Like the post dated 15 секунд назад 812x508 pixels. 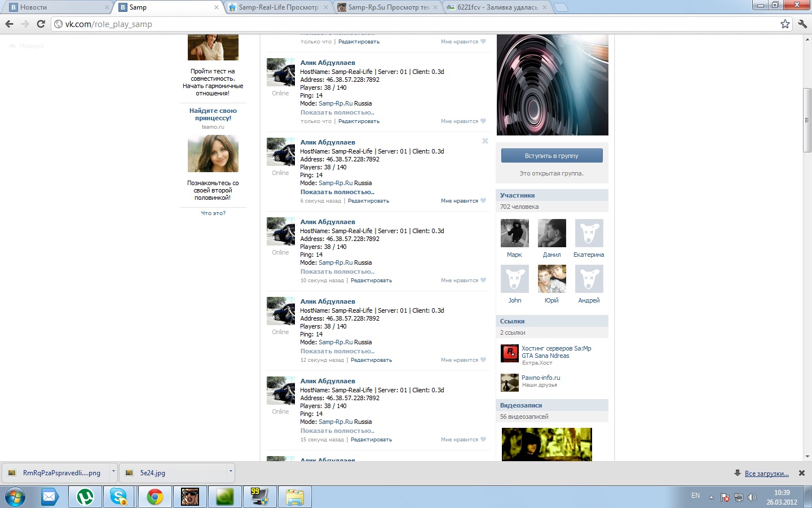(x=463, y=440)
